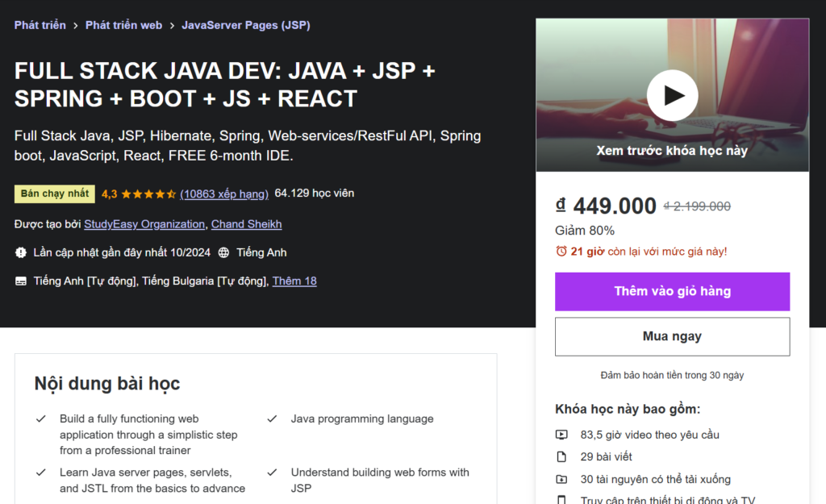Viewport: 826px width, 504px height.
Task: Play the course preview video
Action: point(672,95)
